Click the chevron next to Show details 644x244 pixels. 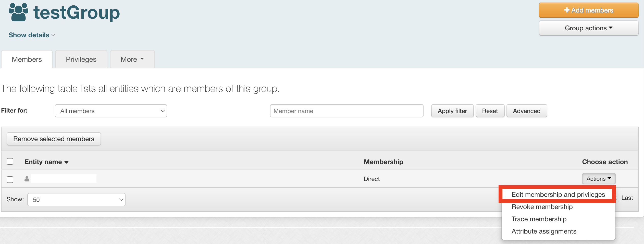tap(53, 35)
